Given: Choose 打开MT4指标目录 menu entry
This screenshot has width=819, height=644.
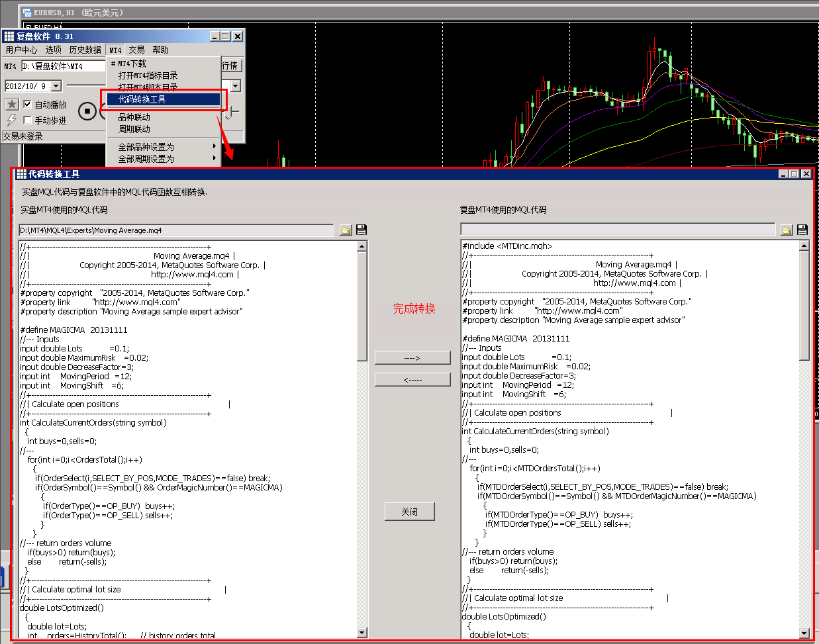Looking at the screenshot, I should [148, 75].
